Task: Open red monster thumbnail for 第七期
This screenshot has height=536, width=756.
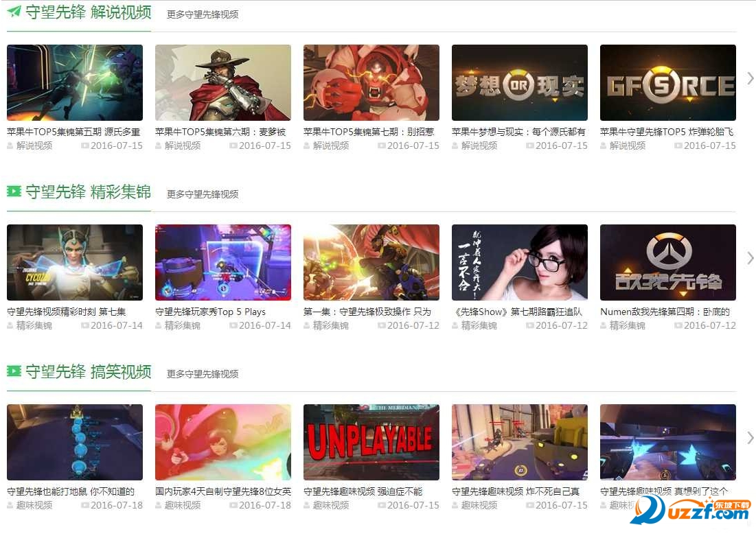Action: [371, 82]
